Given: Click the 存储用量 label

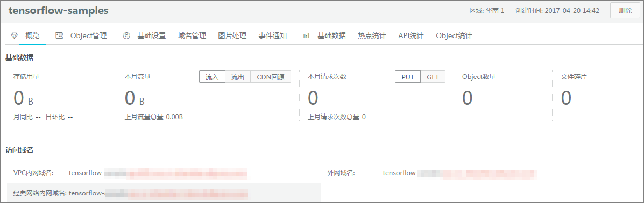Looking at the screenshot, I should coord(26,77).
